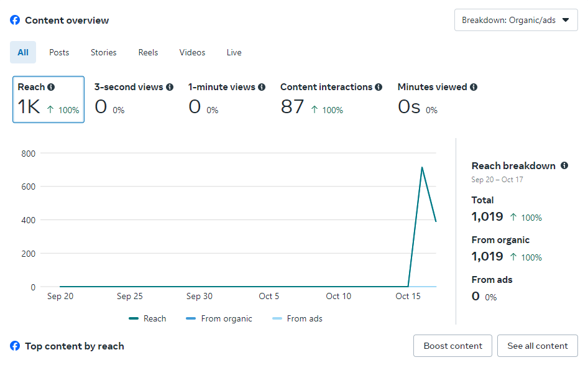588x365 pixels.
Task: Switch to the Posts tab
Action: [x=59, y=53]
